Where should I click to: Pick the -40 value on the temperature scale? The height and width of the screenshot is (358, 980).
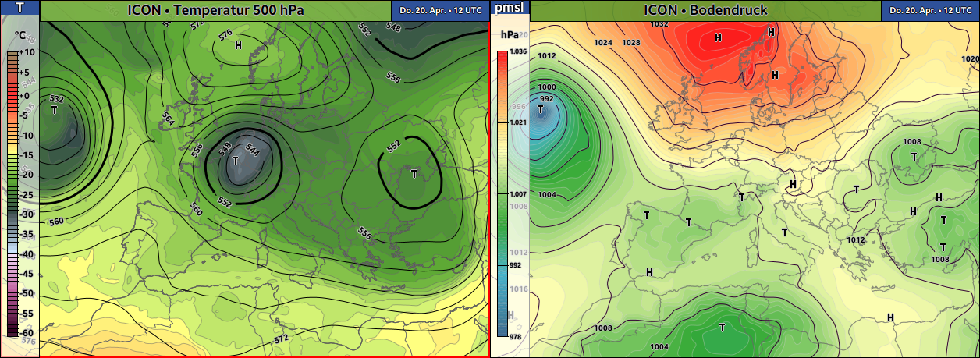pyautogui.click(x=27, y=254)
